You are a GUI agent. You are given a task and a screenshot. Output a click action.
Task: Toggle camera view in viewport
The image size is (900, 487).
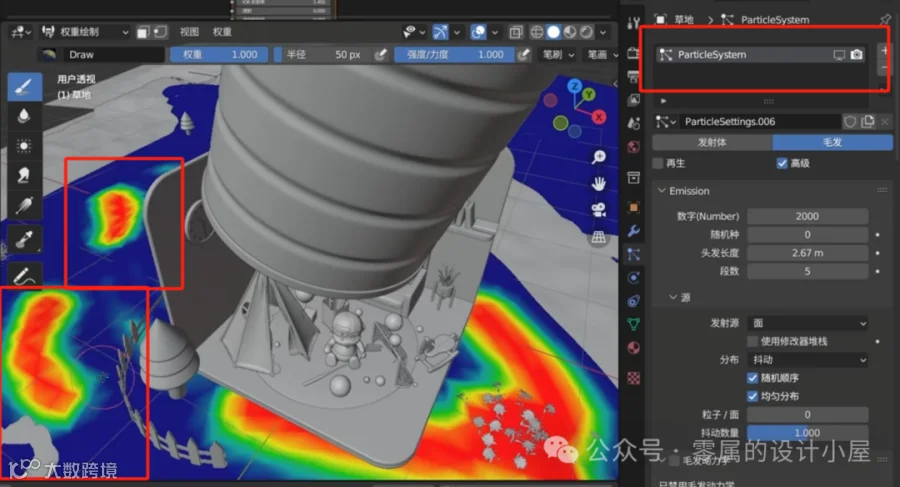599,210
